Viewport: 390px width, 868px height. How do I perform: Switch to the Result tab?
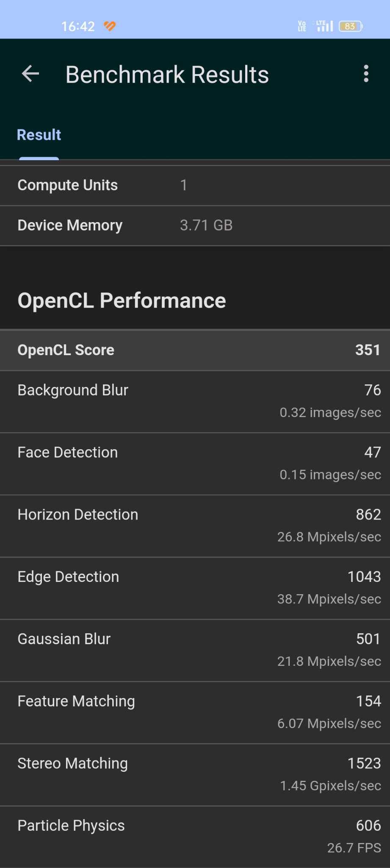(39, 135)
